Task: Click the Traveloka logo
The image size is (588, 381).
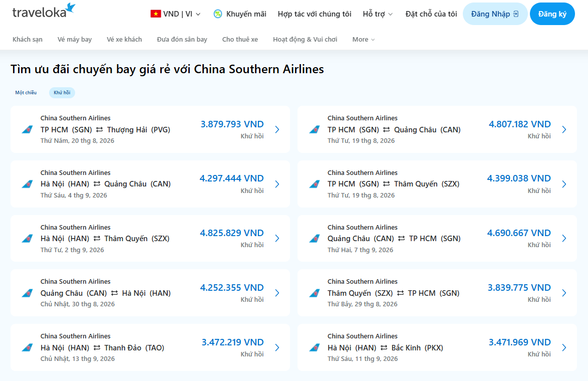Action: click(44, 11)
